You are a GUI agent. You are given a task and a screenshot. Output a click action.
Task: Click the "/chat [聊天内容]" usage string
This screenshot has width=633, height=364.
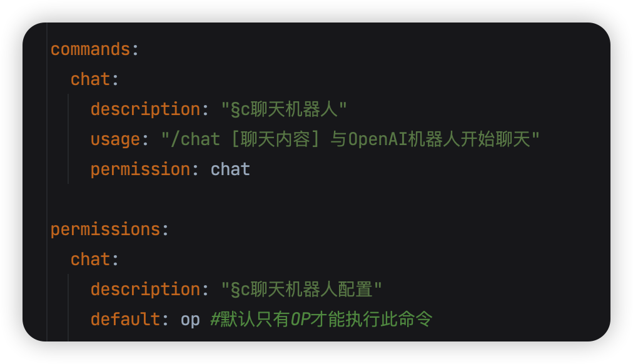point(240,139)
